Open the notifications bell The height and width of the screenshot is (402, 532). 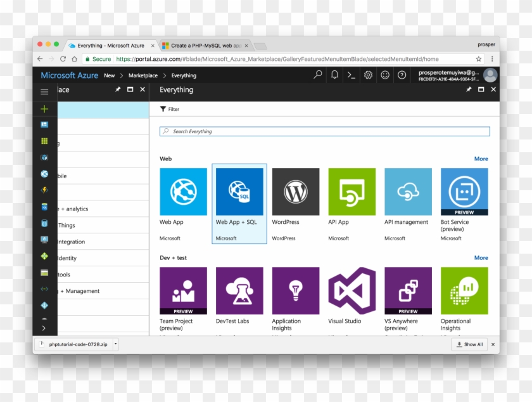pos(334,75)
